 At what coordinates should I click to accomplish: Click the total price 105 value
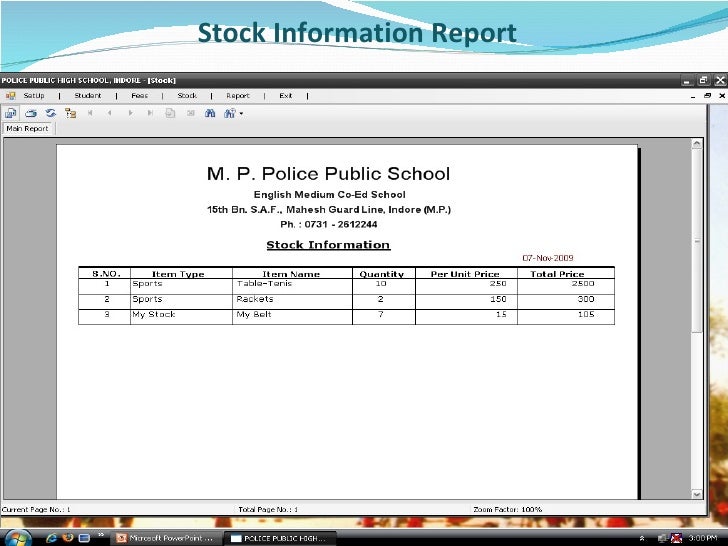(586, 314)
